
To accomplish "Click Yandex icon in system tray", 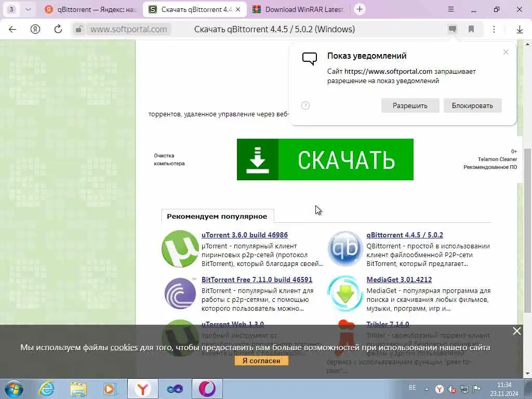I will pos(440,389).
